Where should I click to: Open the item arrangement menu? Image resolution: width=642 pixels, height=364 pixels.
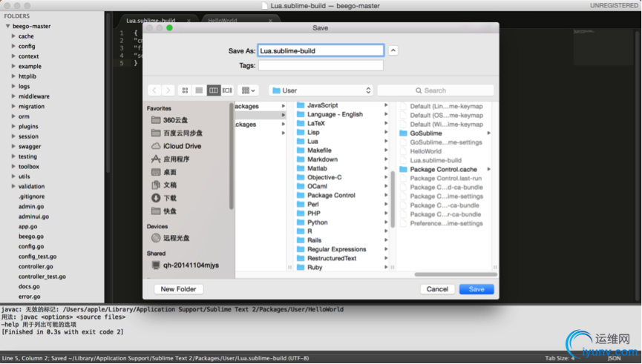(x=248, y=90)
